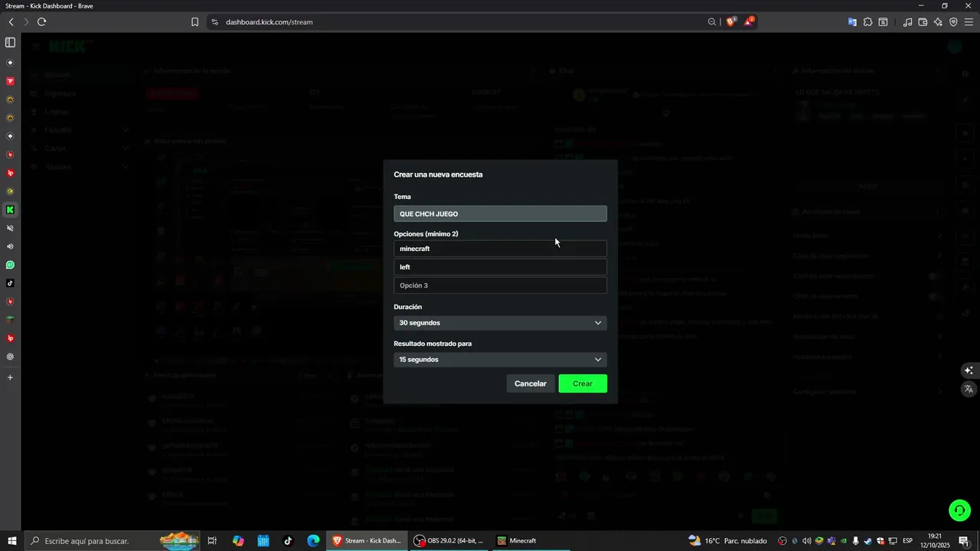Click the zoom magnifier icon in address bar
The image size is (980, 551).
(712, 22)
